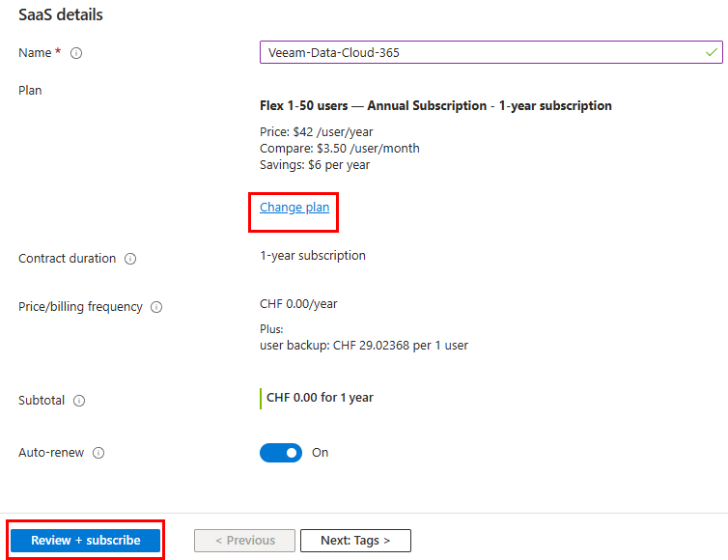Screen dimensions: 728x560
Task: Focus the Name field containing Veeam-Data-Cloud-365
Action: pos(491,52)
